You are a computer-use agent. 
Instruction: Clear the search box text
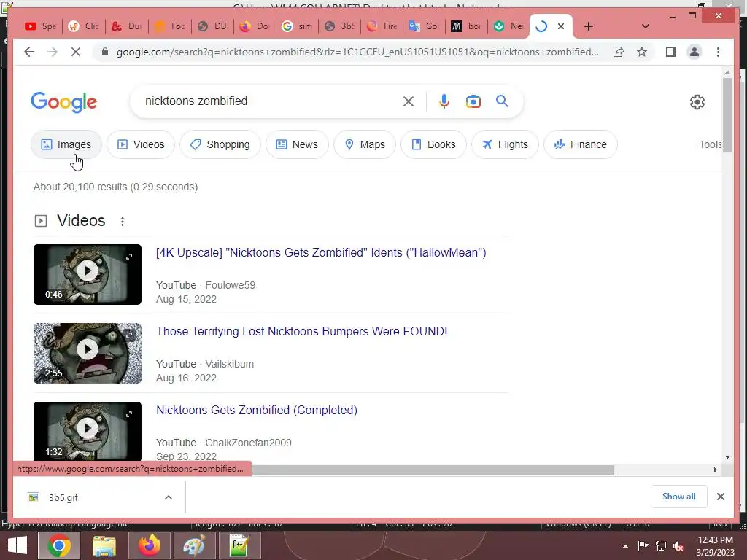pyautogui.click(x=409, y=101)
